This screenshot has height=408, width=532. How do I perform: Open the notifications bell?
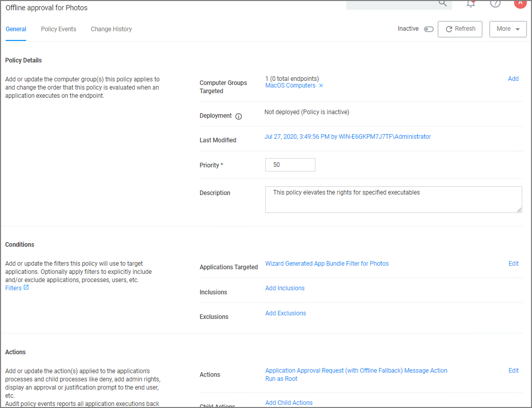pyautogui.click(x=471, y=4)
